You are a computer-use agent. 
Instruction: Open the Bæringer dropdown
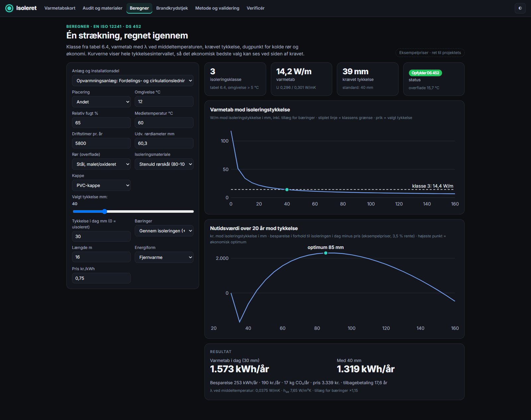(164, 231)
